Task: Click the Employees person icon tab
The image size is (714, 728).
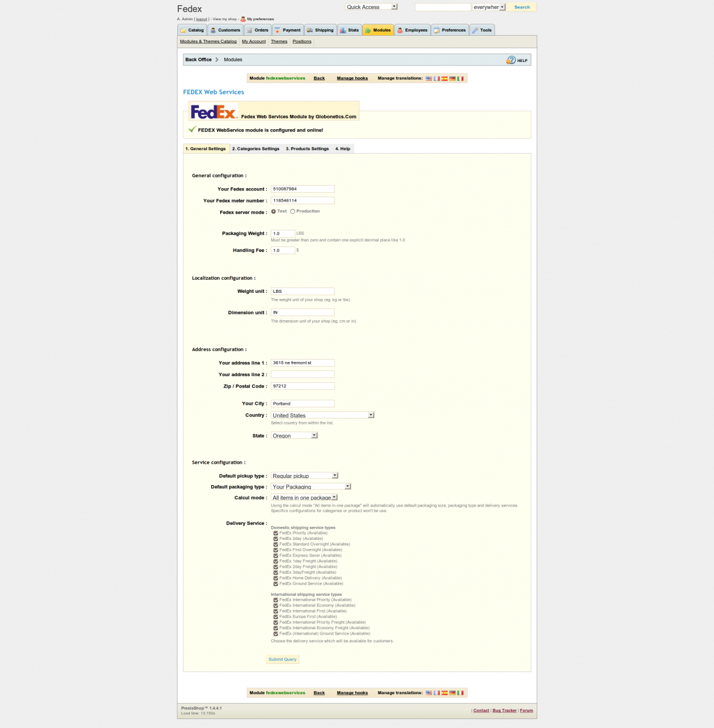Action: click(400, 30)
